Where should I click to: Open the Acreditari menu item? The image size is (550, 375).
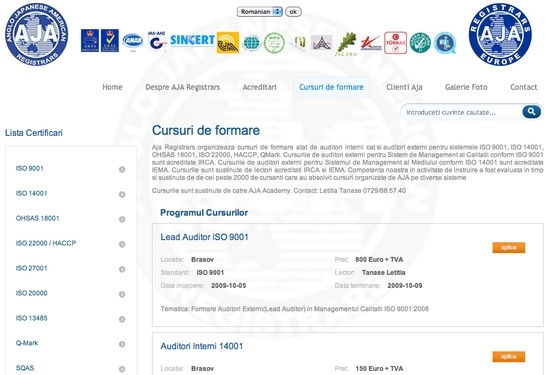point(260,87)
